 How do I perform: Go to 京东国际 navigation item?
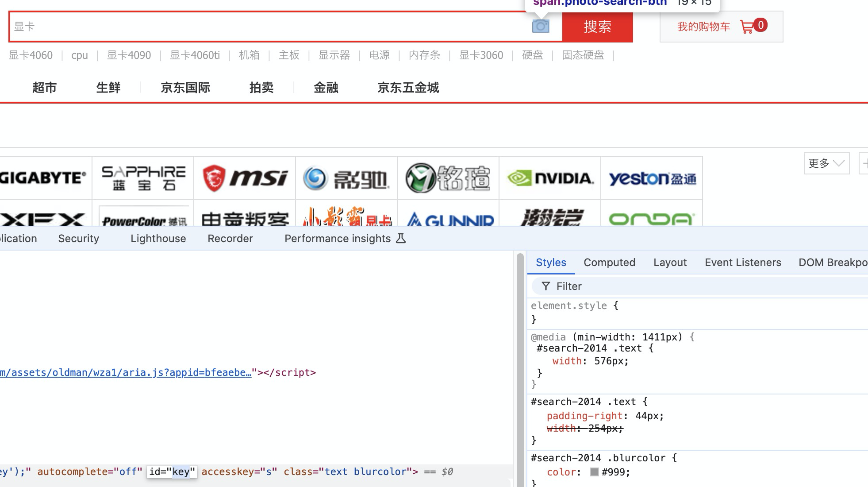tap(185, 88)
